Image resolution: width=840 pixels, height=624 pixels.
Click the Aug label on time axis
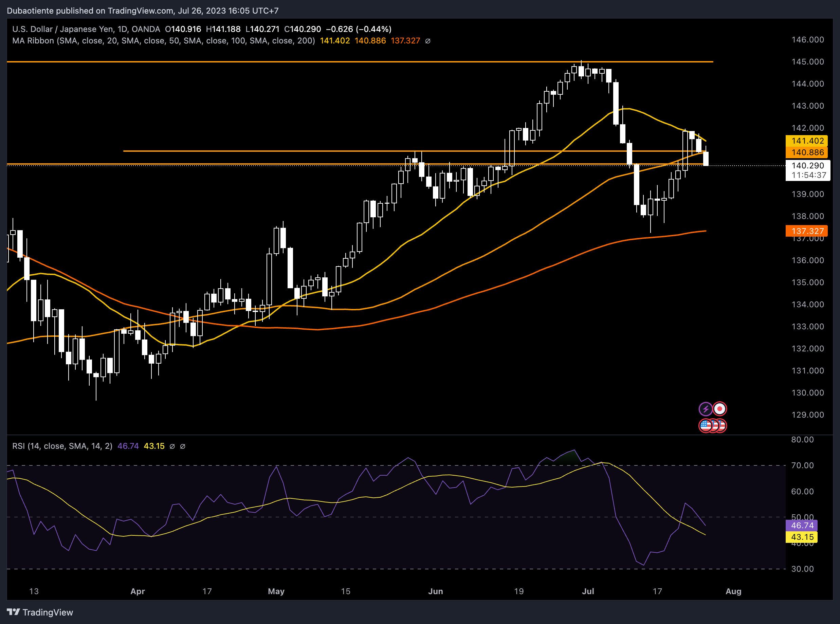(x=733, y=591)
